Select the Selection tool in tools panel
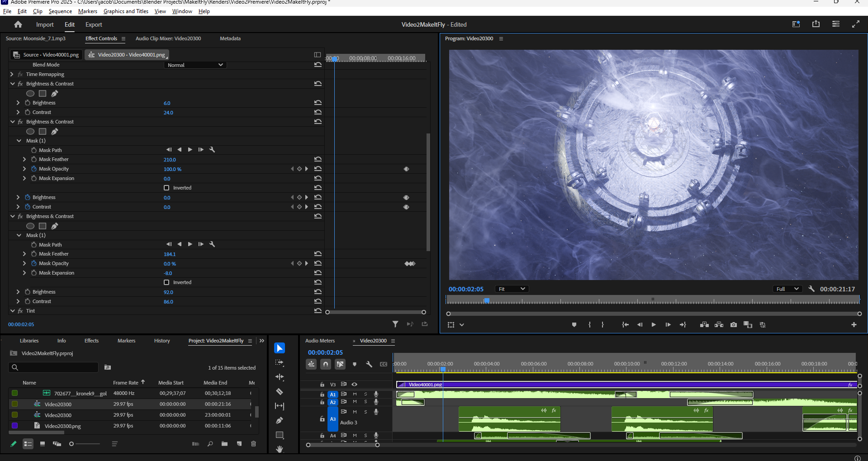The width and height of the screenshot is (868, 461). pyautogui.click(x=280, y=348)
